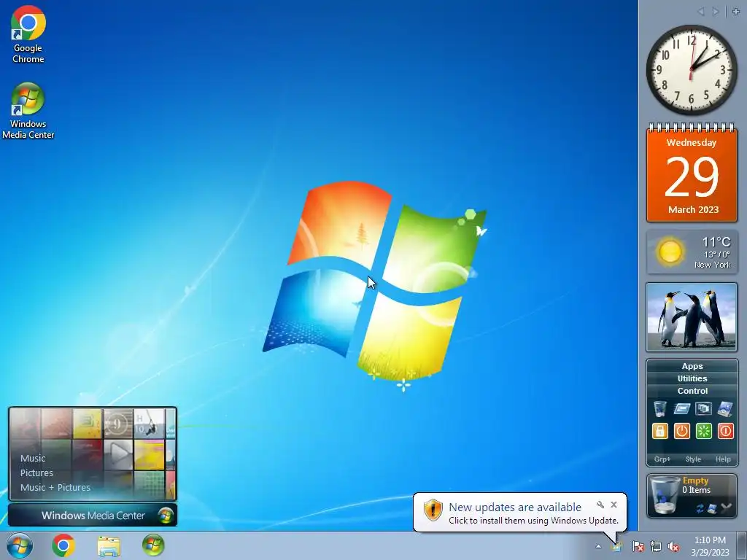This screenshot has width=747, height=560.
Task: Click the red shutdown icon
Action: (x=726, y=431)
